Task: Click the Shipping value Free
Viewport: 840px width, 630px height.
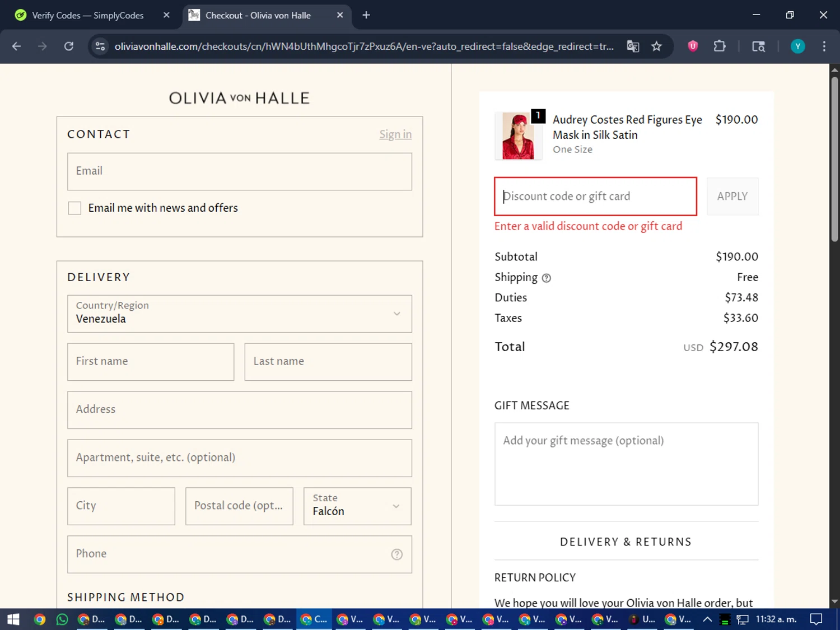Action: [748, 277]
